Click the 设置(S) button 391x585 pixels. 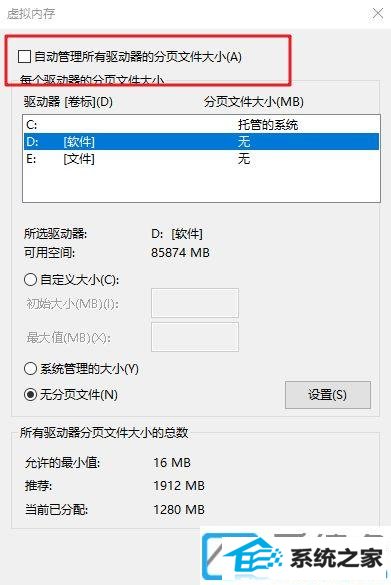coord(328,395)
